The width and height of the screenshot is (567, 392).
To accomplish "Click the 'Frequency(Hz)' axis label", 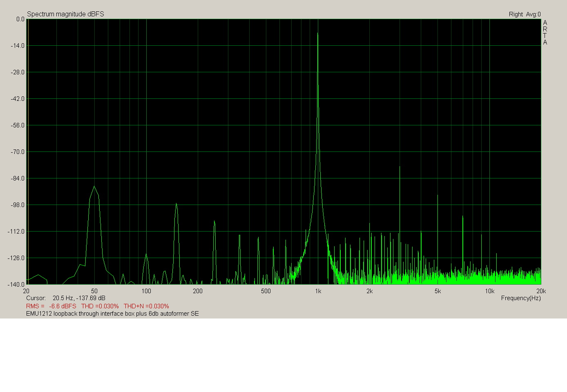I will [x=521, y=298].
